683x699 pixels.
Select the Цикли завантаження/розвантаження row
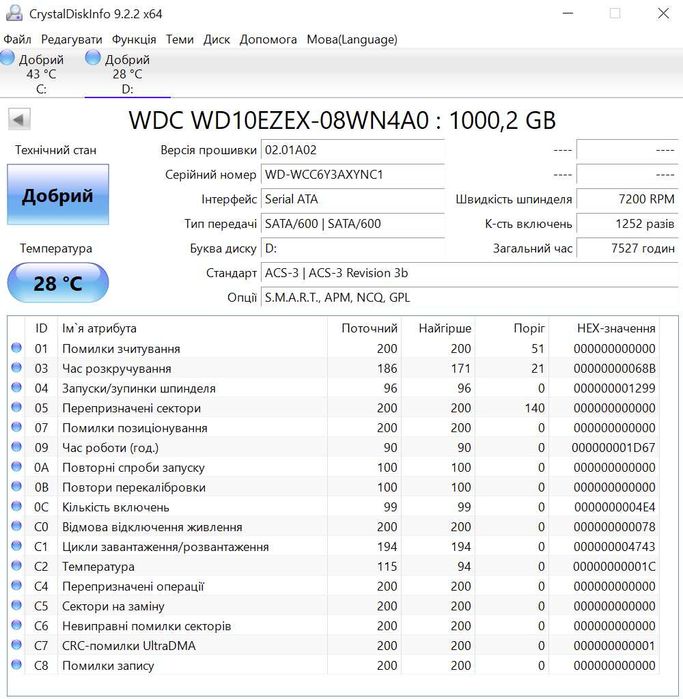[x=334, y=546]
